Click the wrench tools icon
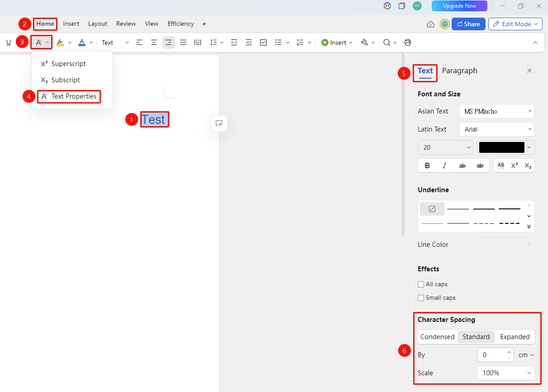 (364, 43)
